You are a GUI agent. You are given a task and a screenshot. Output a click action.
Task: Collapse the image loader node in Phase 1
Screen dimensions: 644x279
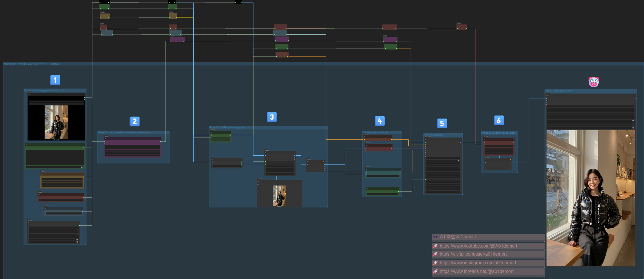pyautogui.click(x=29, y=94)
